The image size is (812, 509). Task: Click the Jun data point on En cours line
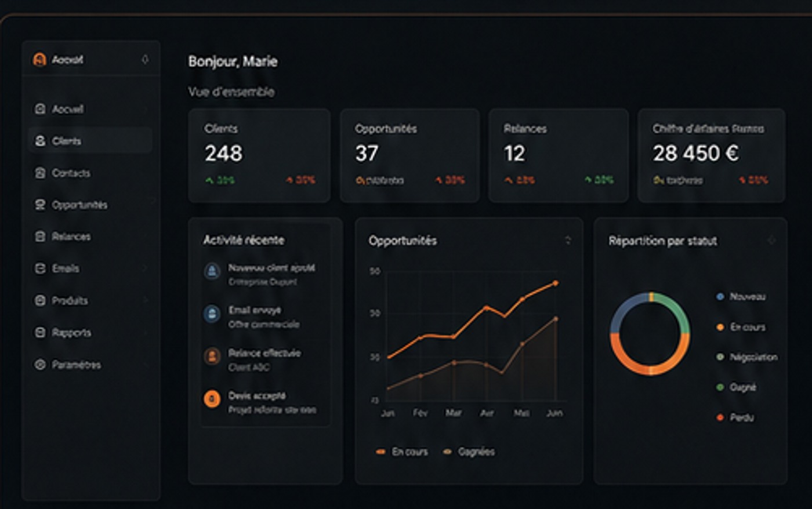[556, 283]
